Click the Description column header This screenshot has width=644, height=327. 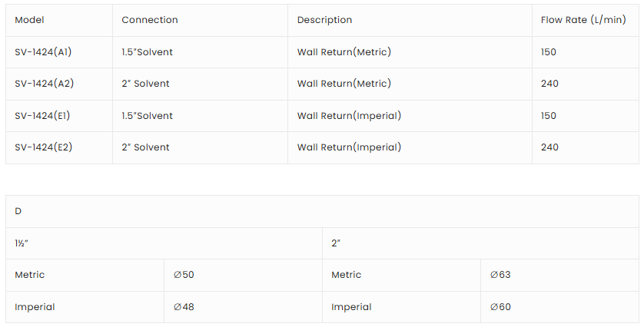point(325,20)
